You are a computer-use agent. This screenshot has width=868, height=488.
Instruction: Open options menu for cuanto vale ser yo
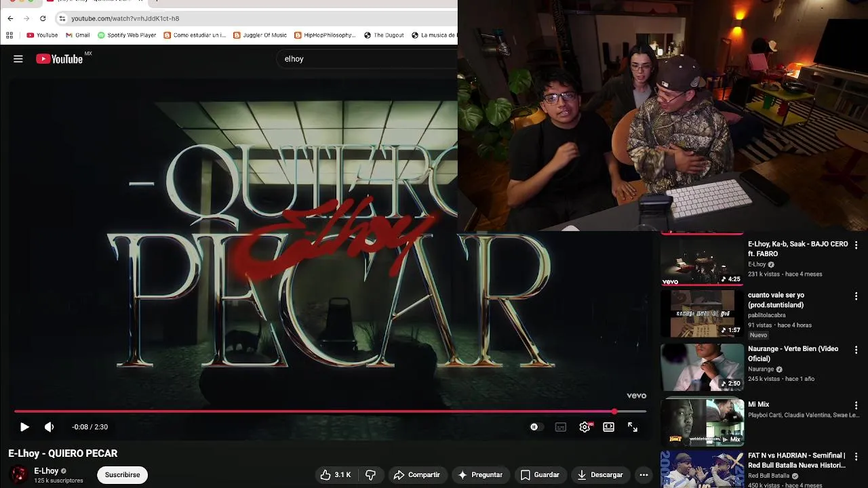(x=856, y=296)
